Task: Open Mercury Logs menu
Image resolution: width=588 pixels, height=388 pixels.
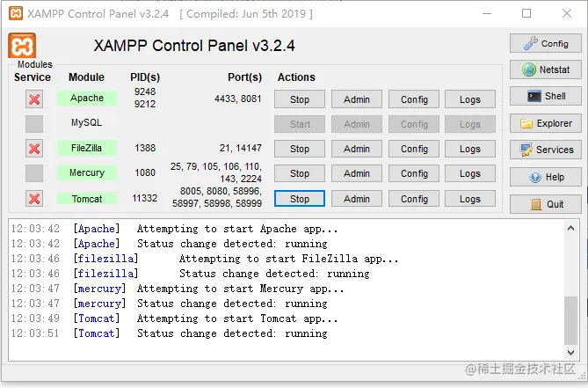Action: 470,173
